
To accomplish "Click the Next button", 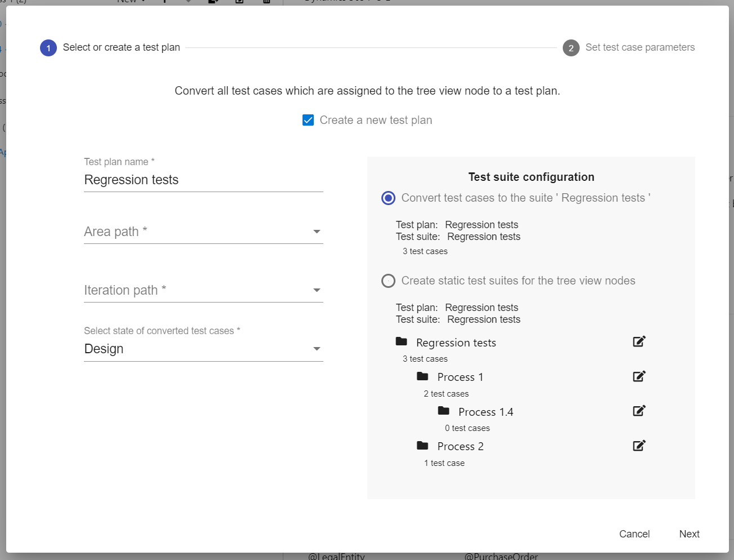I will 689,534.
